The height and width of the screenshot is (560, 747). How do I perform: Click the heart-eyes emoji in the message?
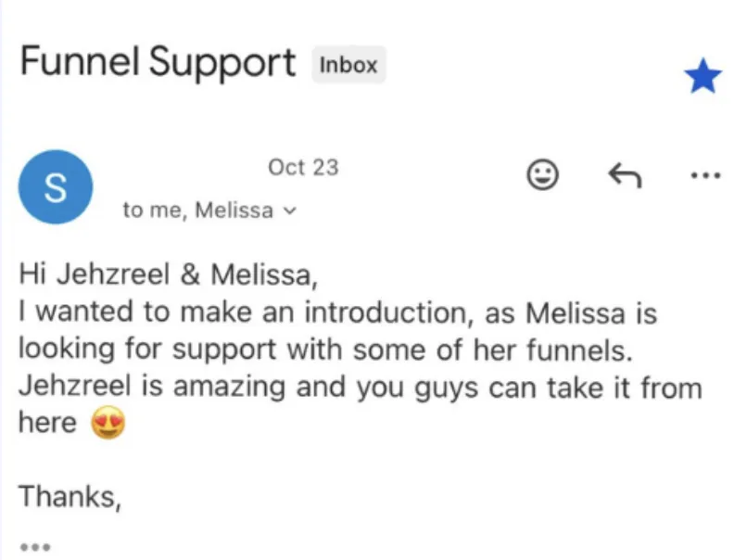pos(108,424)
